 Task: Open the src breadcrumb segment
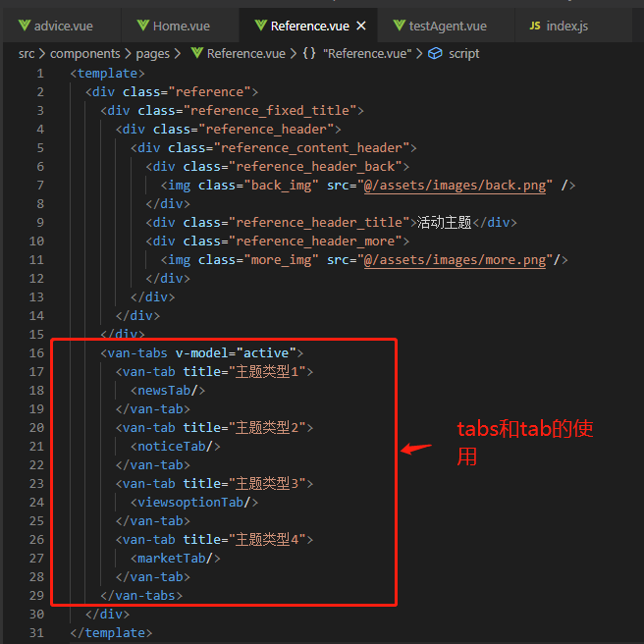27,53
